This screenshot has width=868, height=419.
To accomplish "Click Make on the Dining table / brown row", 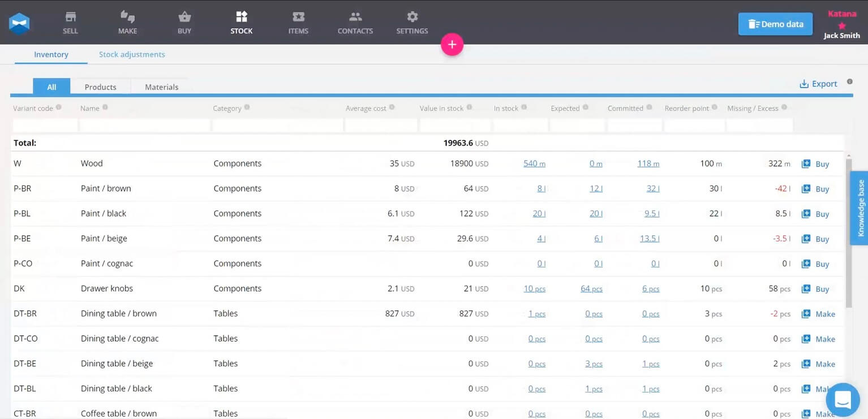I will pos(818,314).
